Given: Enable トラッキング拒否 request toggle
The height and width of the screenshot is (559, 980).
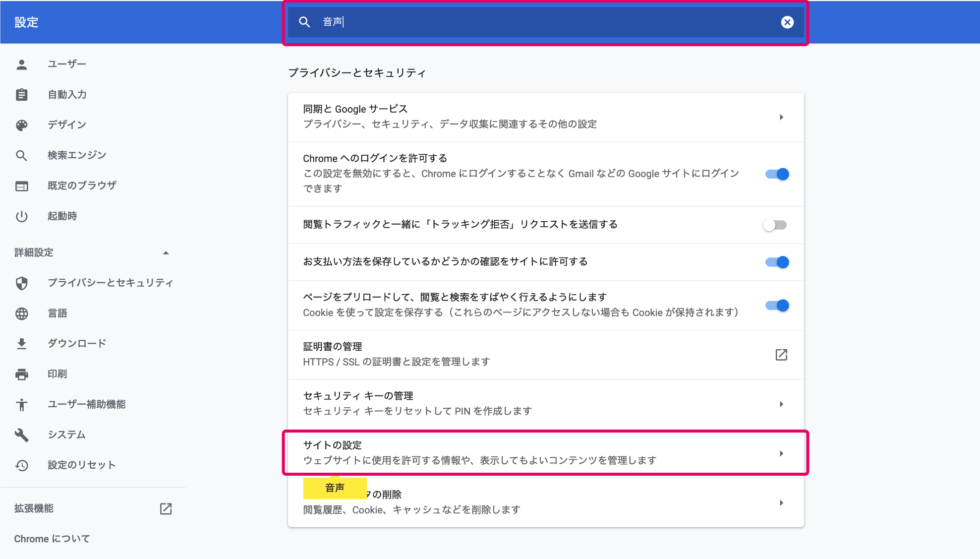Looking at the screenshot, I should 775,225.
